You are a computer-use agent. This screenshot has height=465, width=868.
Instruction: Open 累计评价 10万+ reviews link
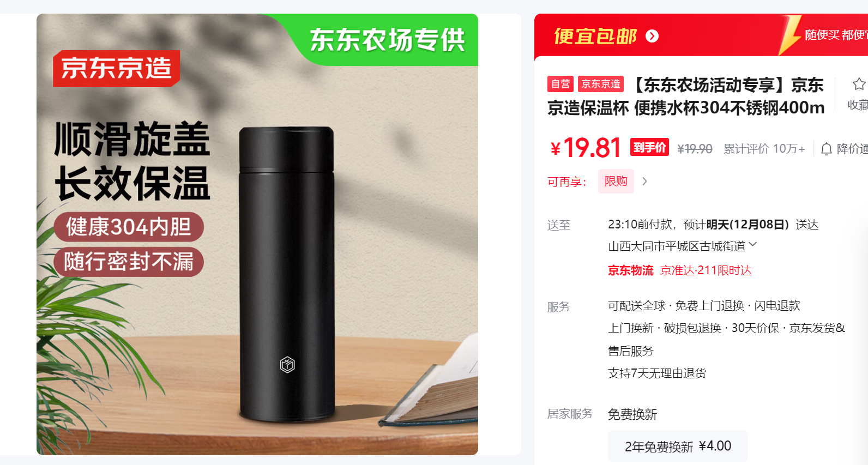pyautogui.click(x=764, y=149)
